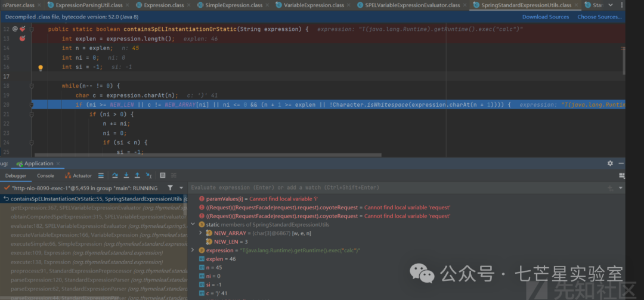Close ExpressionParsingUtil.class tab
Image resolution: width=644 pixels, height=300 pixels.
click(129, 5)
